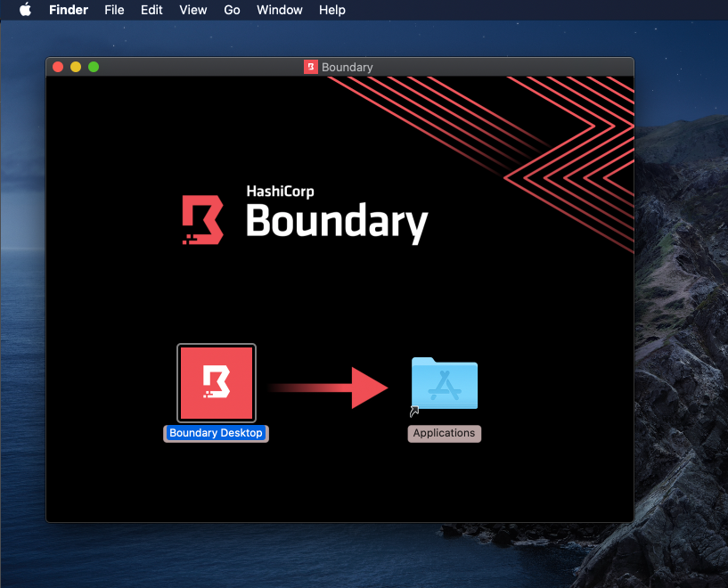The width and height of the screenshot is (728, 588).
Task: Open the Go menu
Action: pyautogui.click(x=232, y=10)
